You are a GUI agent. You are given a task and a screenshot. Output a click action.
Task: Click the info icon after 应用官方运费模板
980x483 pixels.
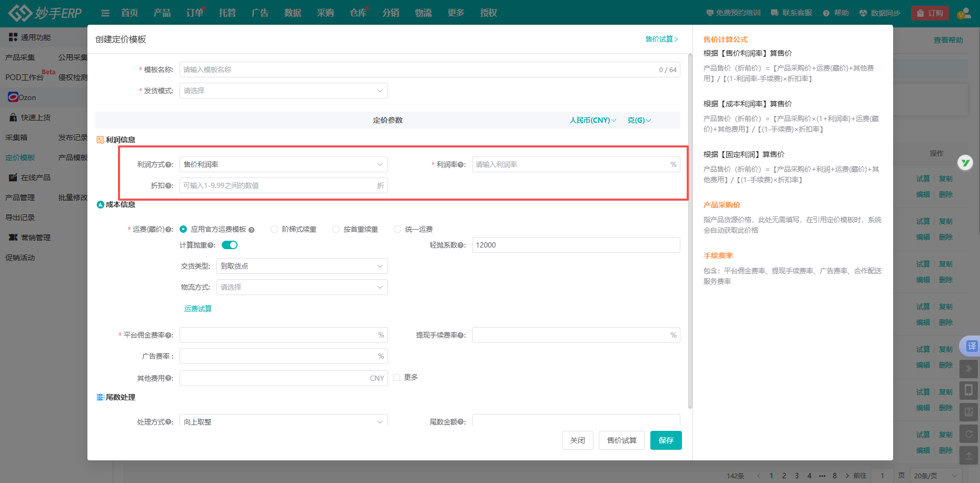coord(252,230)
